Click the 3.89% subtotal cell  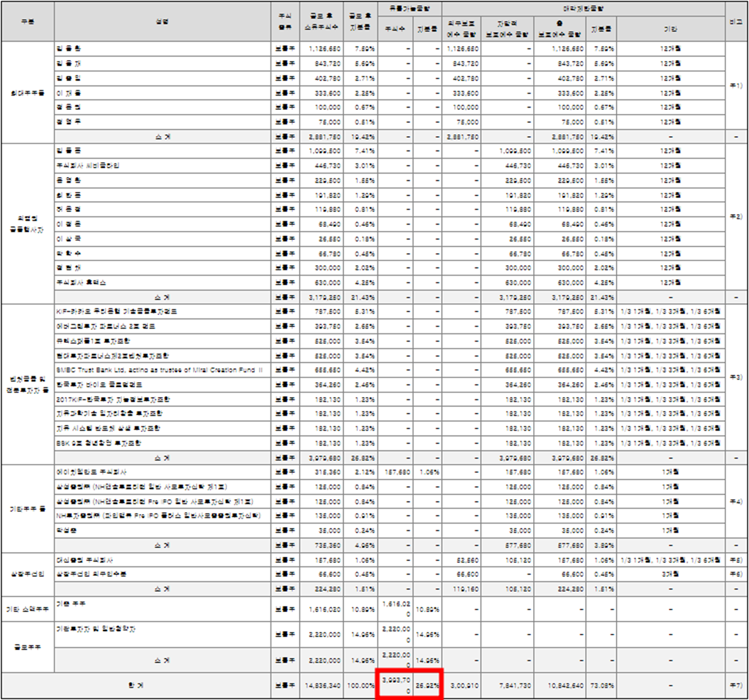point(602,546)
